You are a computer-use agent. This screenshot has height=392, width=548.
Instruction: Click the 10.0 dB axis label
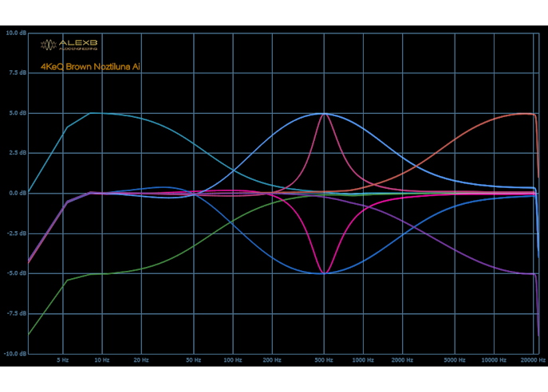(16, 33)
